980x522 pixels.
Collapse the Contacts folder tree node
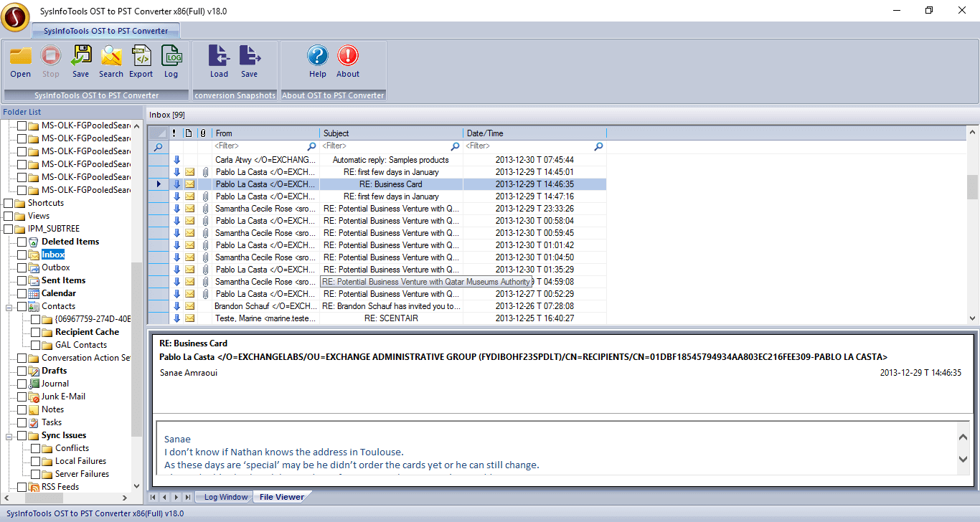click(x=9, y=307)
